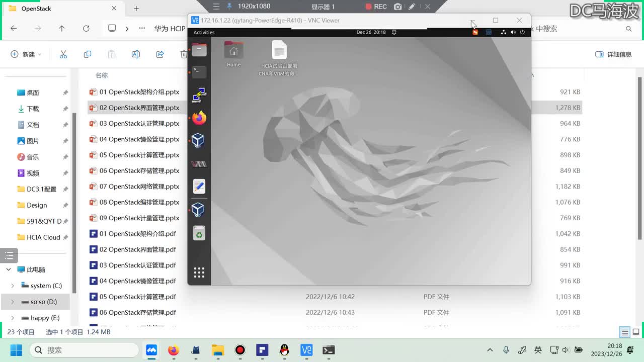644x362 pixels.
Task: Expand the so so (D:) drive node
Action: click(x=13, y=302)
